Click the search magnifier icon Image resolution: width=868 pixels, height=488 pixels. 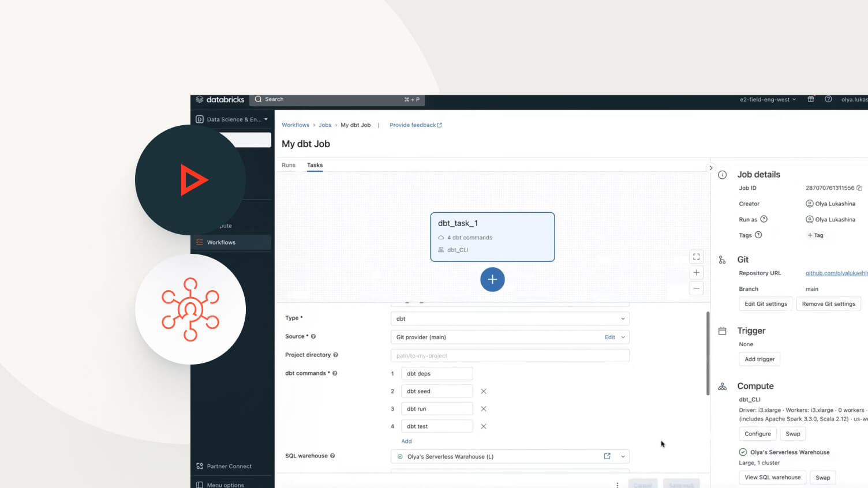tap(258, 99)
